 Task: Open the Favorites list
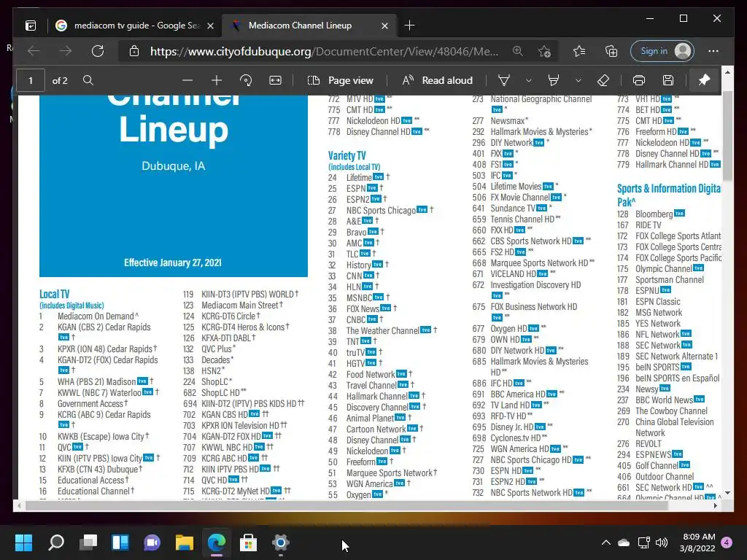pyautogui.click(x=579, y=51)
